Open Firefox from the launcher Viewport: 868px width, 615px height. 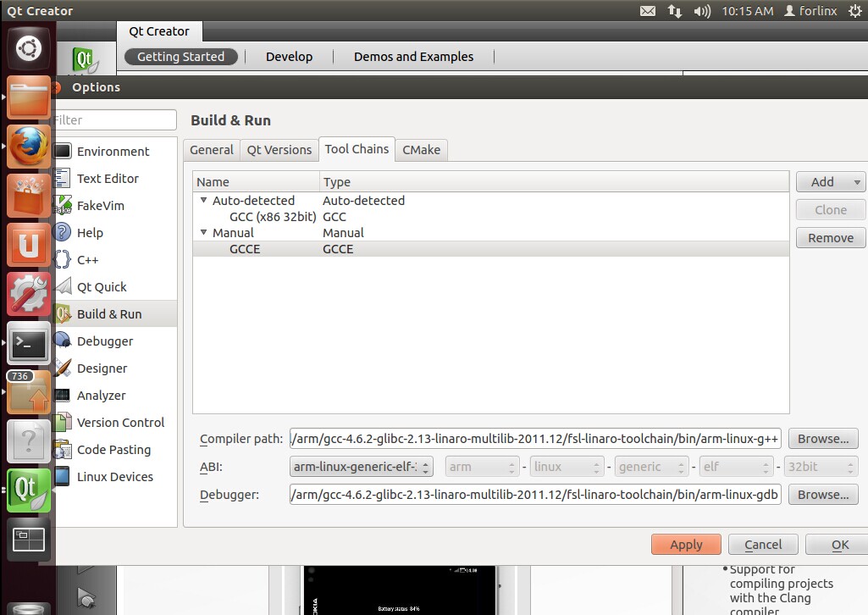point(28,147)
